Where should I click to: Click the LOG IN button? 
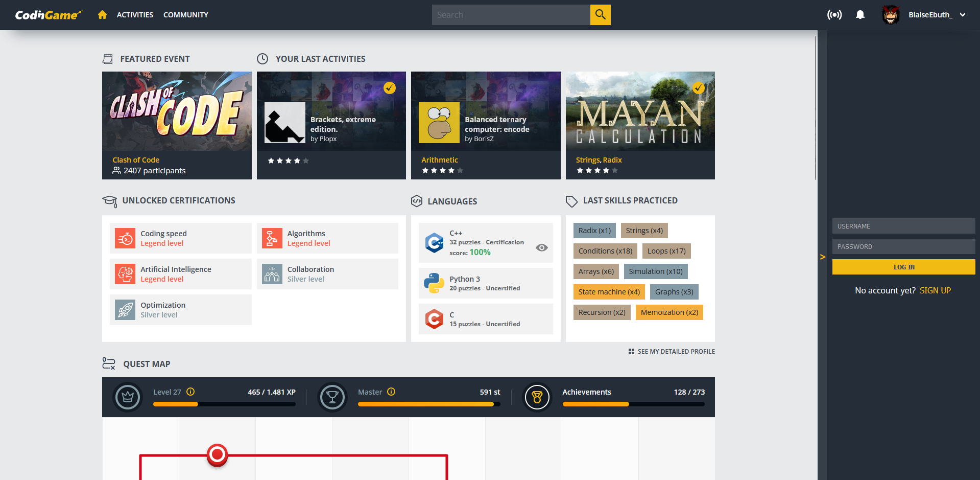pos(904,267)
